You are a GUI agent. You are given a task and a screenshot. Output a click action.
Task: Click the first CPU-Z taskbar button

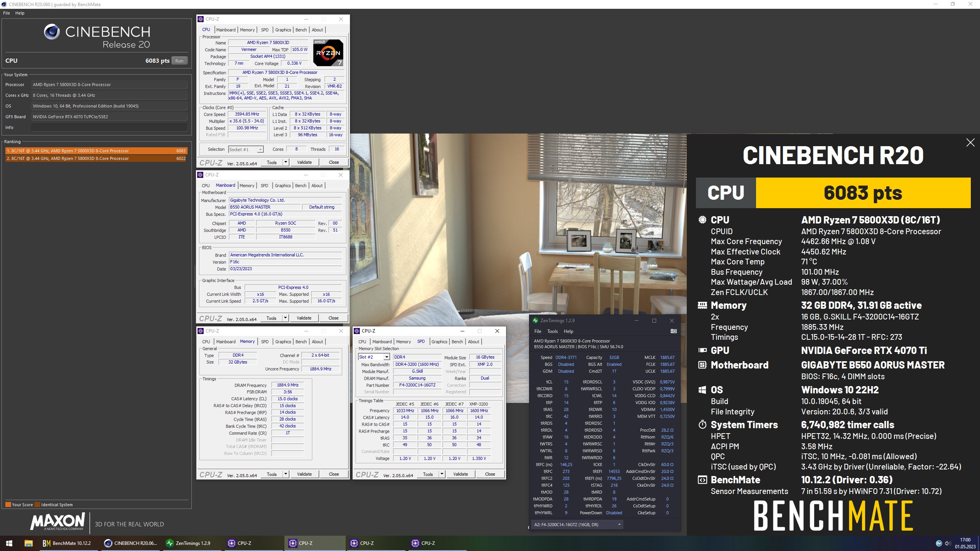253,543
